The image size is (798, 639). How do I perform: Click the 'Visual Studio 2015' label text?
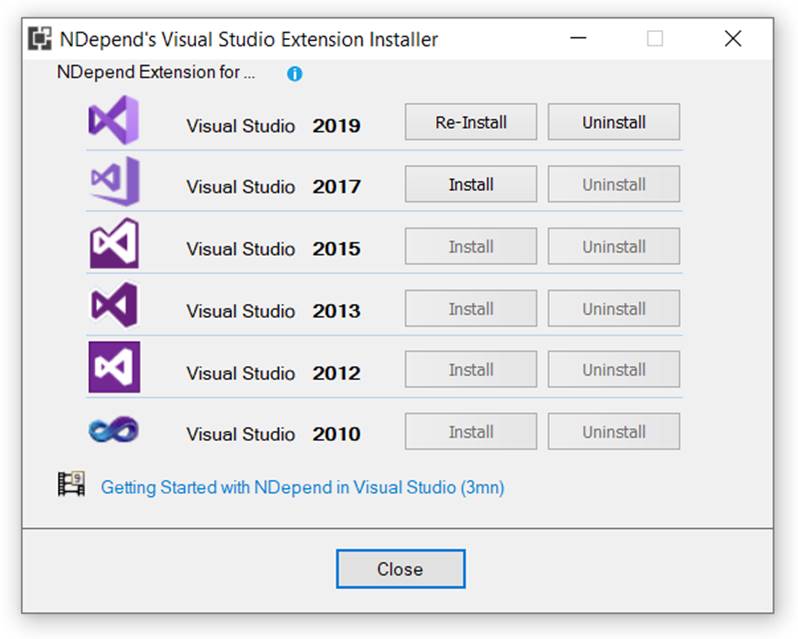tap(273, 249)
